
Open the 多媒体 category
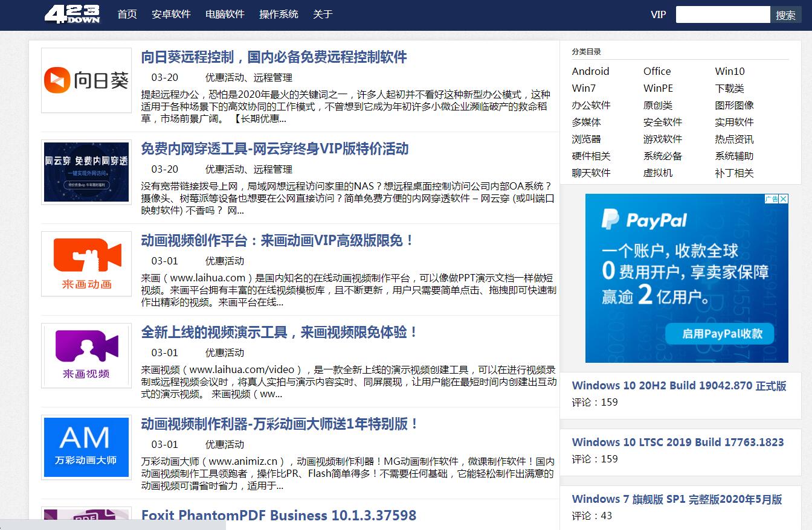coord(586,122)
